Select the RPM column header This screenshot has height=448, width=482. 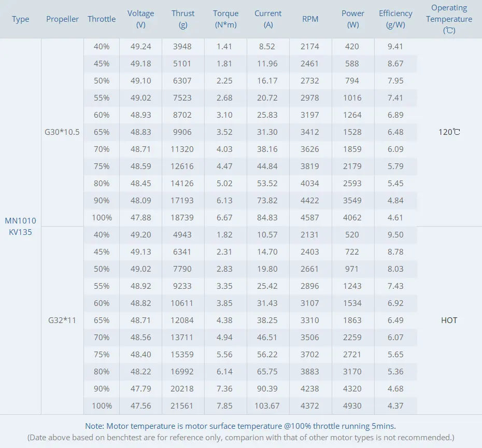coord(310,19)
